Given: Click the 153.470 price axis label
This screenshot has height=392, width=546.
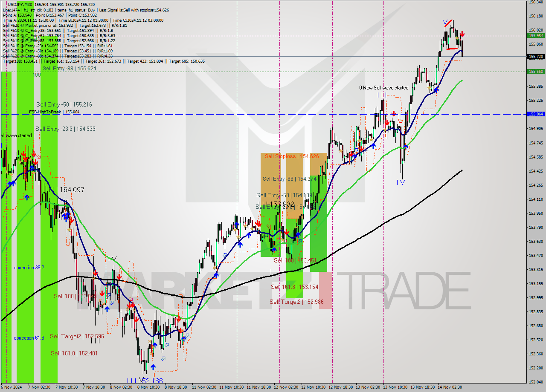Looking at the screenshot, I should point(536,255).
